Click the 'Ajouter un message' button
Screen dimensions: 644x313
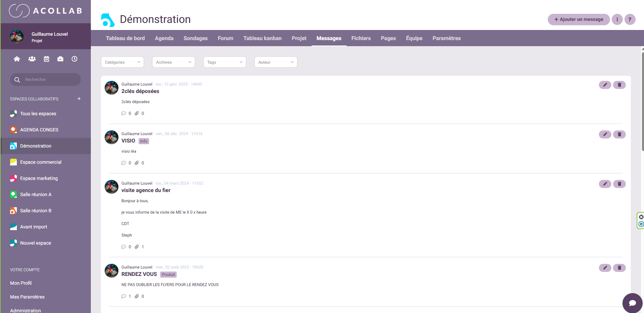pyautogui.click(x=578, y=20)
